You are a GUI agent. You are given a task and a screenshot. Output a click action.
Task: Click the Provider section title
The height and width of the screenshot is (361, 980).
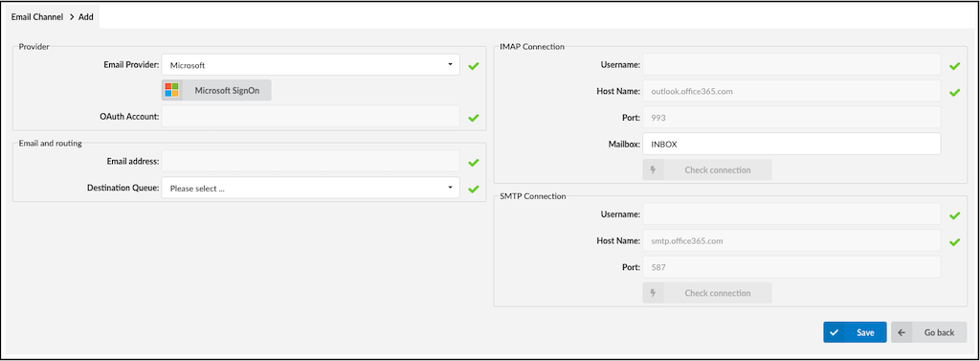point(34,46)
